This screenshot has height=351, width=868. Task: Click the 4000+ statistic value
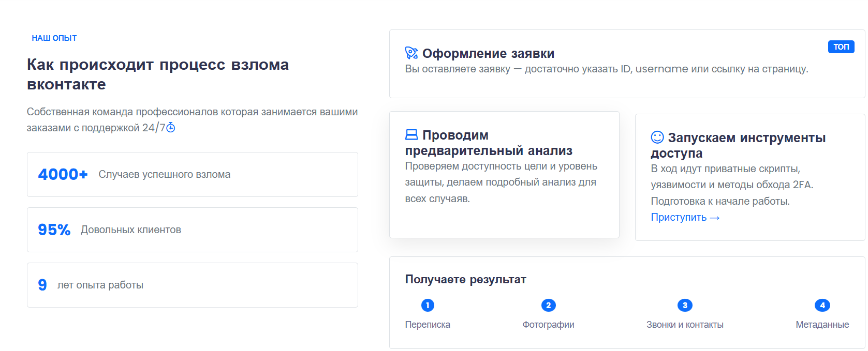[x=63, y=174]
